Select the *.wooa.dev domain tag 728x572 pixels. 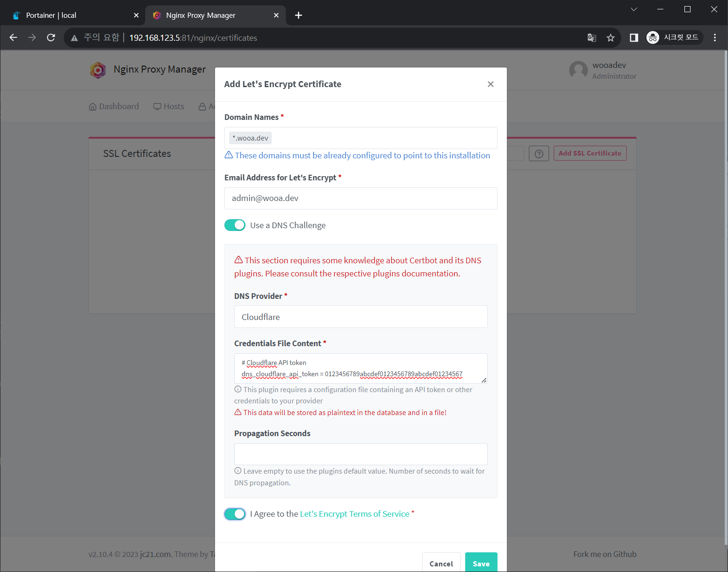tap(250, 138)
